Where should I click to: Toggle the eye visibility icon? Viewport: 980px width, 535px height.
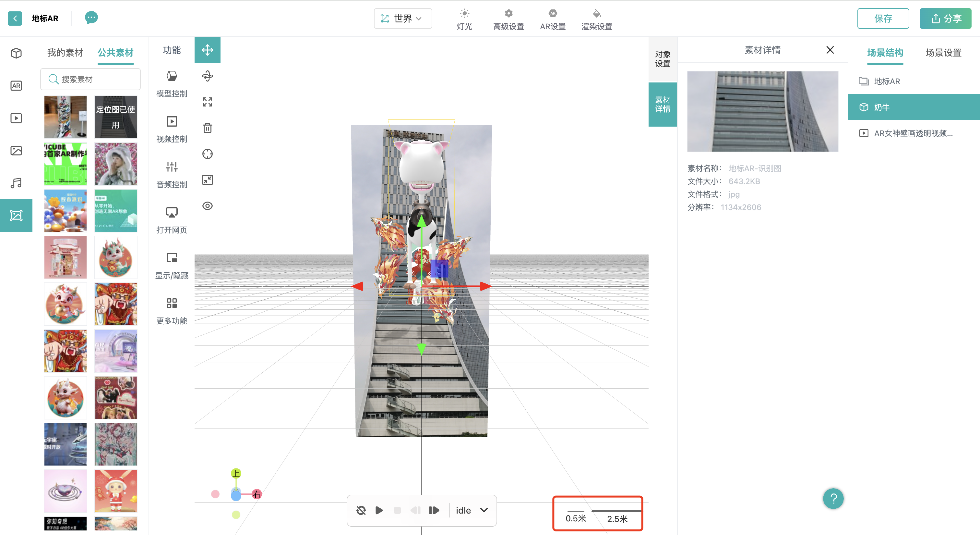tap(207, 205)
